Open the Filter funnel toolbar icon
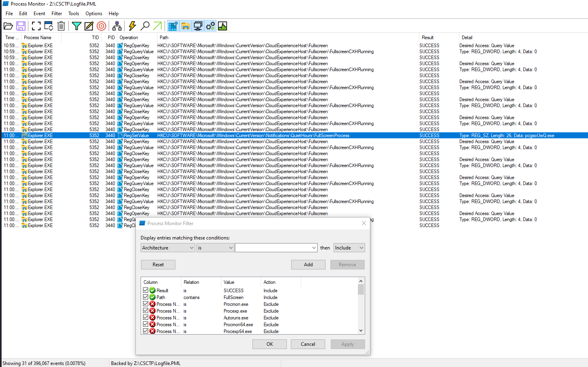588x367 pixels. [x=76, y=26]
